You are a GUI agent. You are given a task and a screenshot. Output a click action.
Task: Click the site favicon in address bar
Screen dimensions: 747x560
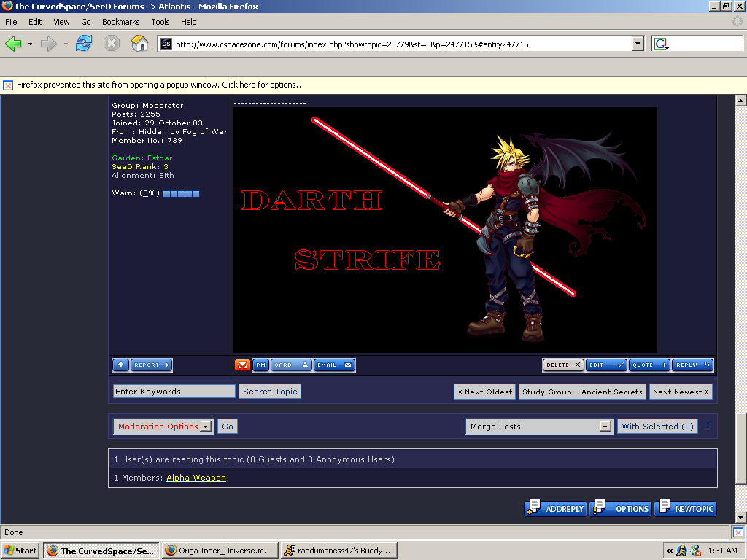(x=166, y=44)
